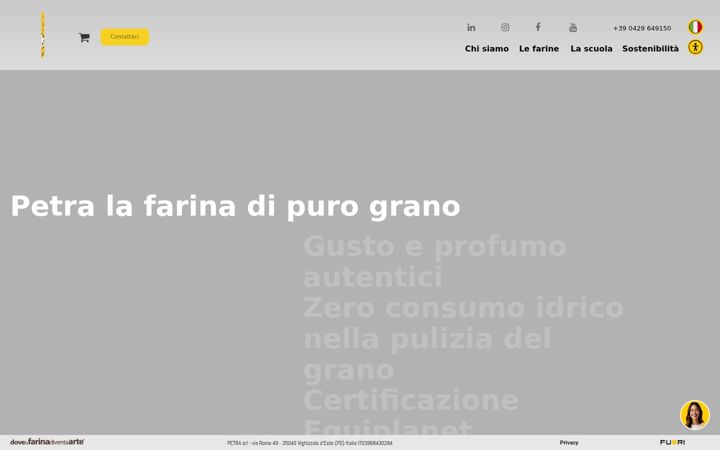Click the 'Petra la farina di puro grano' heading
Screen dimensions: 720x450
(235, 206)
